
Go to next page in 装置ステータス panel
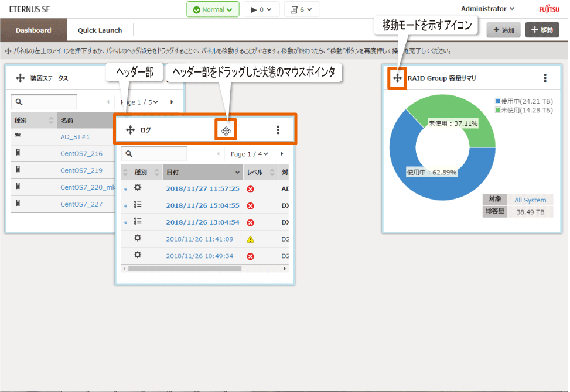pos(172,102)
